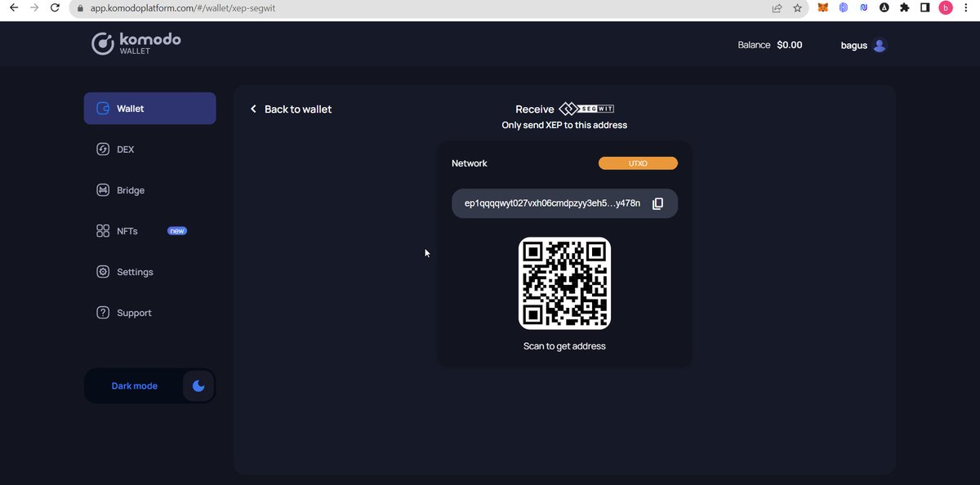Viewport: 980px width, 485px height.
Task: Click the Network label
Action: 470,163
